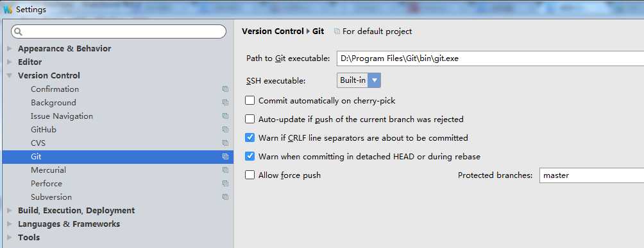
Task: Enable the Allow force push checkbox
Action: pyautogui.click(x=250, y=175)
